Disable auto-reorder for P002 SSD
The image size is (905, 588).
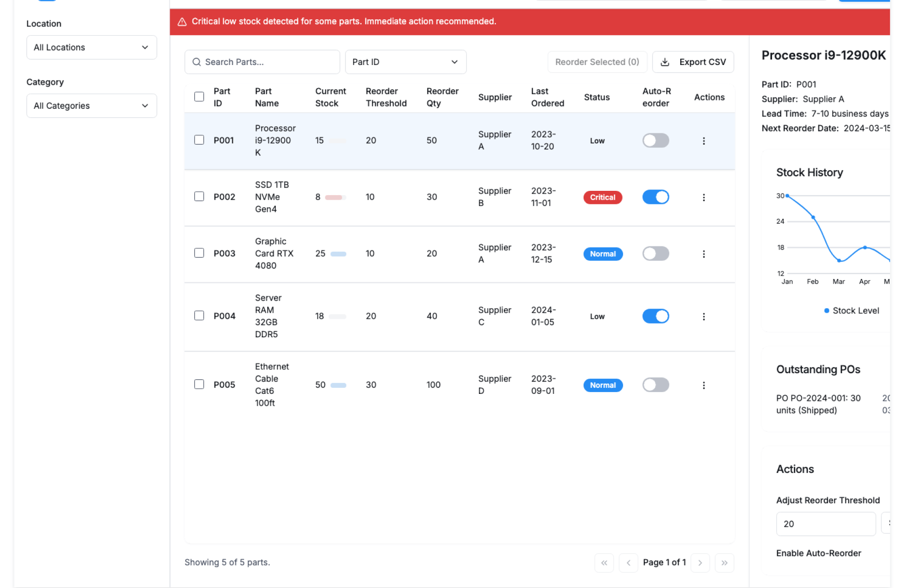[655, 197]
